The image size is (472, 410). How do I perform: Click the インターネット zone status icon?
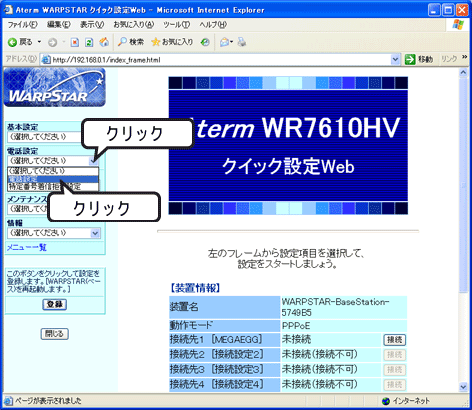pyautogui.click(x=386, y=401)
